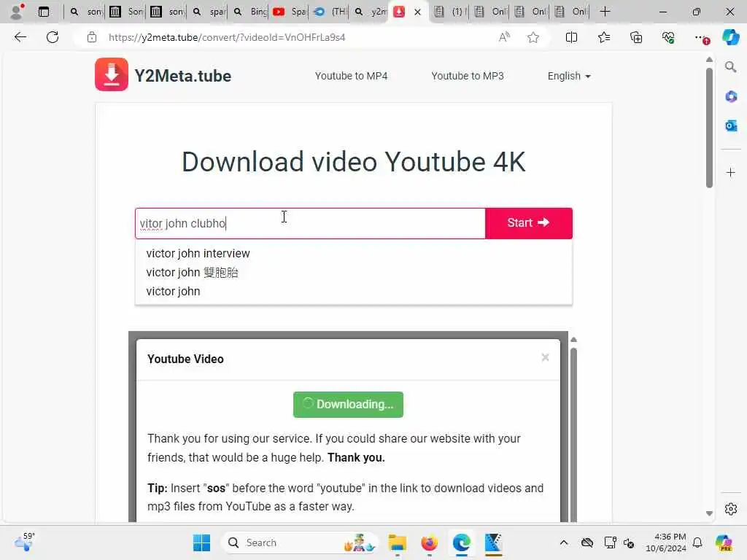Select the 'victor john 雙胞胎' suggestion
Viewport: 747px width, 560px height.
[x=192, y=273]
